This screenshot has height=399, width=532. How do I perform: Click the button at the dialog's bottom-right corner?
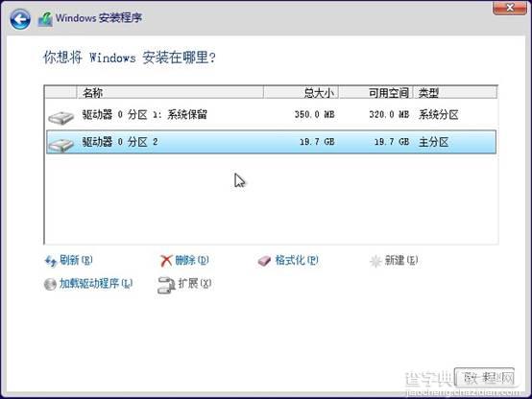tap(485, 377)
